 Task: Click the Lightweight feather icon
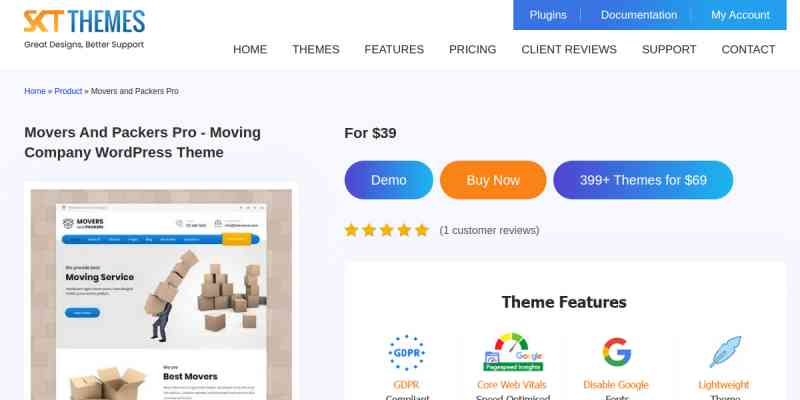click(724, 352)
